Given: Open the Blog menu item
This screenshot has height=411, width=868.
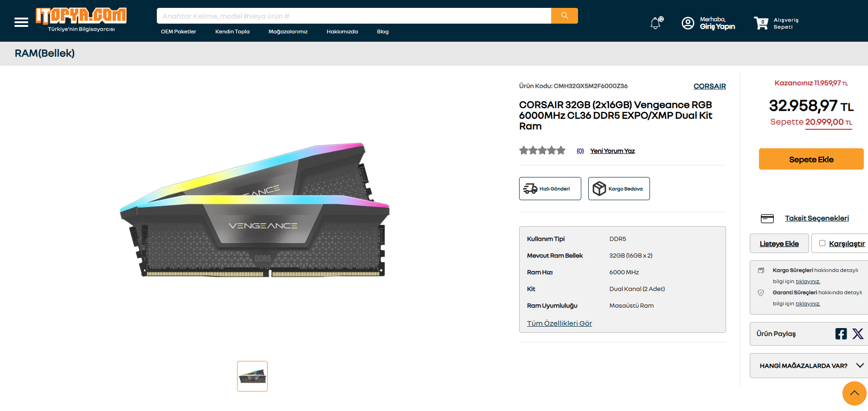Looking at the screenshot, I should [383, 32].
